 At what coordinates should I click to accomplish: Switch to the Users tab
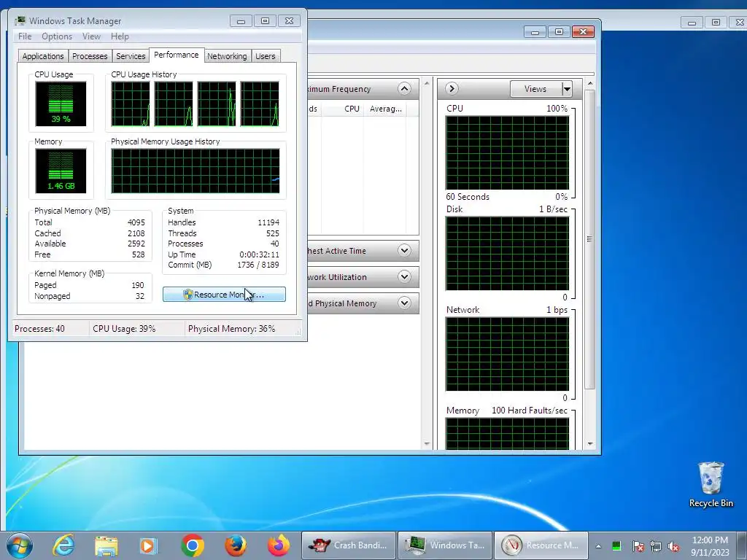[x=265, y=56]
